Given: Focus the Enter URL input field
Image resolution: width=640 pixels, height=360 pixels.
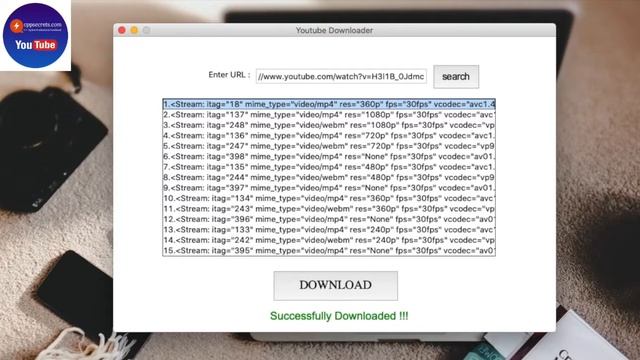Looking at the screenshot, I should [341, 76].
